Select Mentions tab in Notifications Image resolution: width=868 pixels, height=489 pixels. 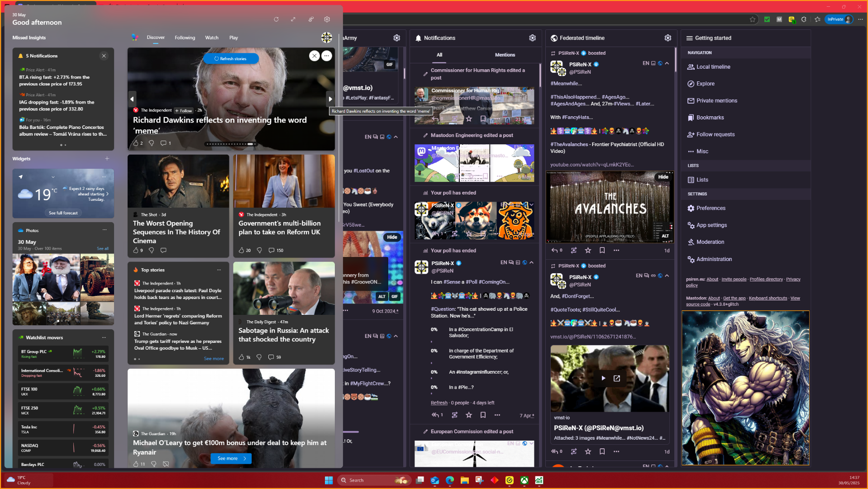[505, 55]
